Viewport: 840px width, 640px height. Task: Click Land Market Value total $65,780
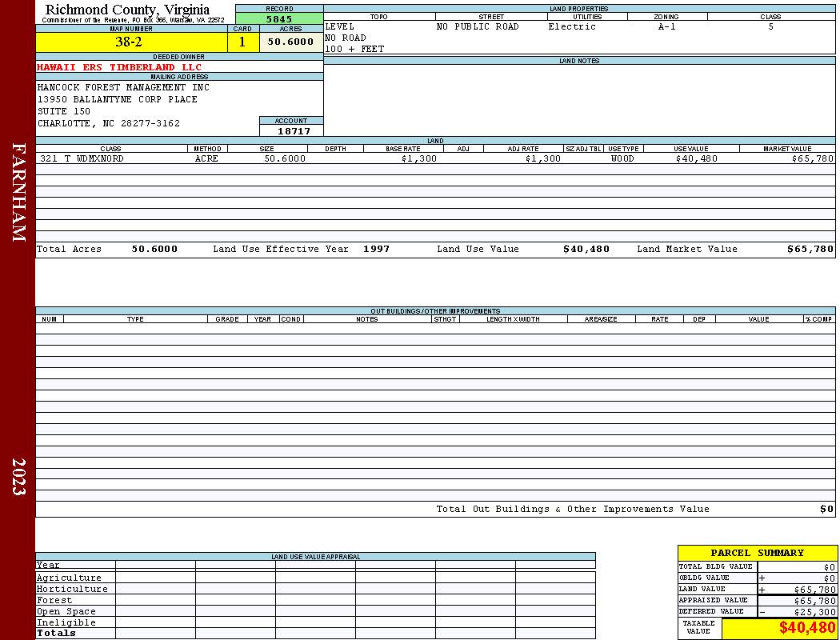[810, 249]
